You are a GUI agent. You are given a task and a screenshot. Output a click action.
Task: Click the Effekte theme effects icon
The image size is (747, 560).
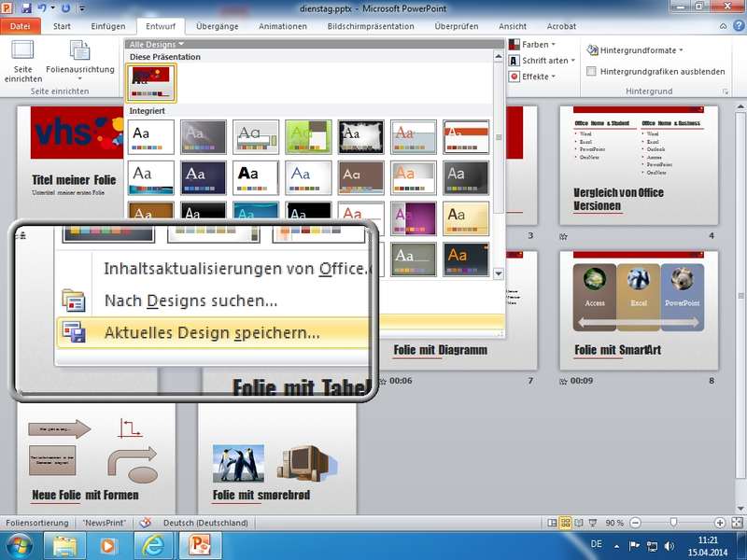coord(514,77)
